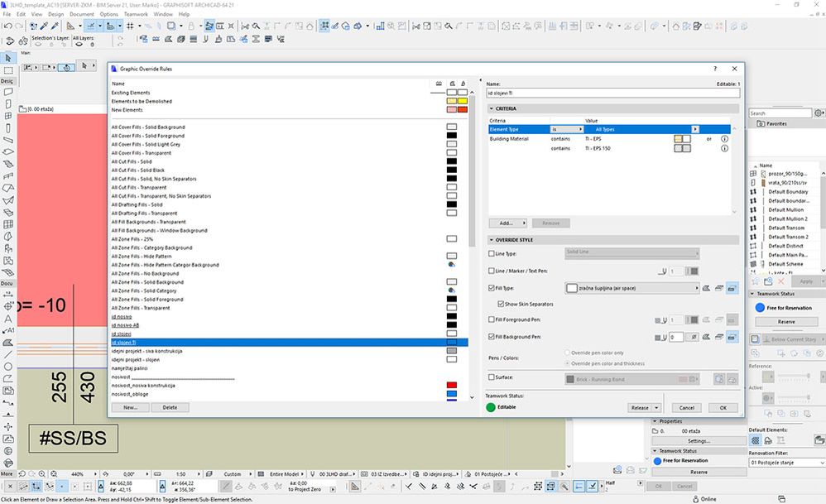Open the Options menu
This screenshot has height=504, width=826.
(x=109, y=14)
